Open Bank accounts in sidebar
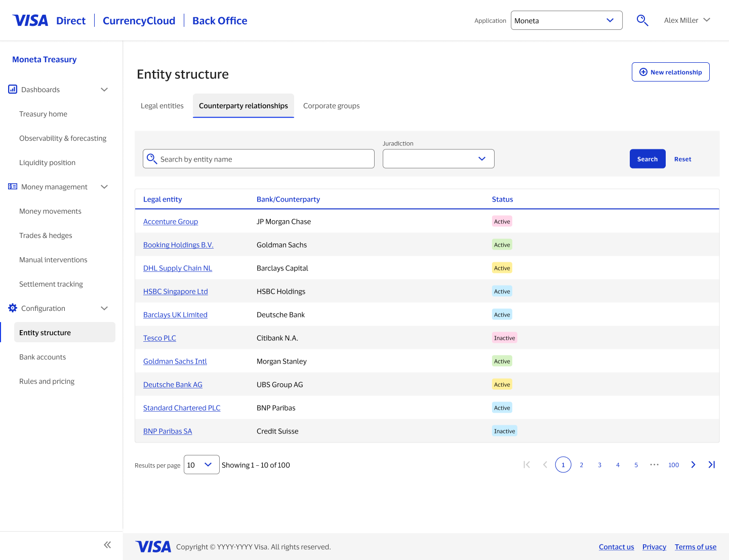The height and width of the screenshot is (560, 729). pyautogui.click(x=43, y=357)
